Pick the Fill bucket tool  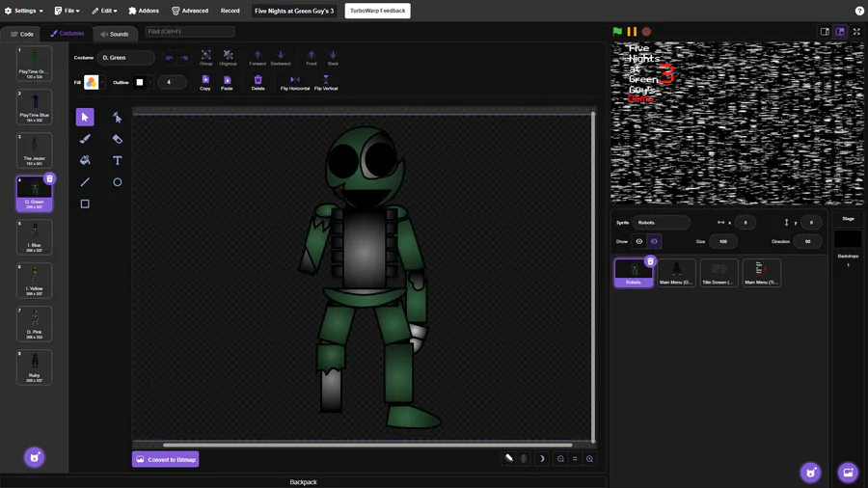(x=85, y=160)
